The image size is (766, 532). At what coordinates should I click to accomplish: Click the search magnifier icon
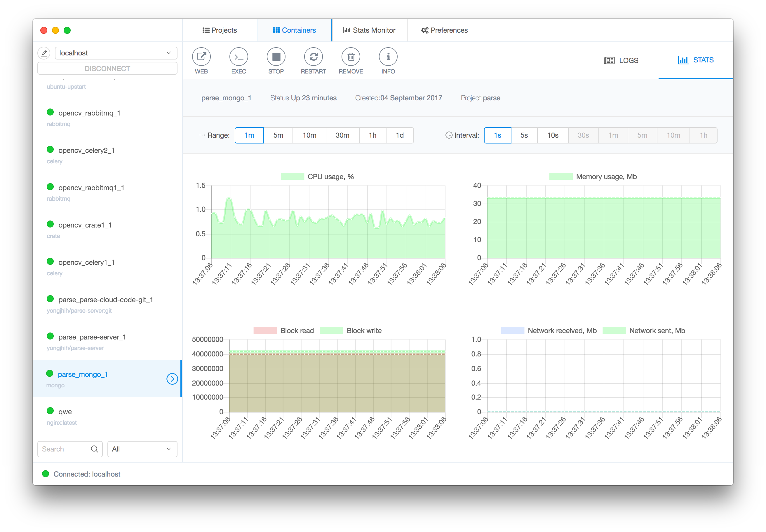(x=94, y=449)
